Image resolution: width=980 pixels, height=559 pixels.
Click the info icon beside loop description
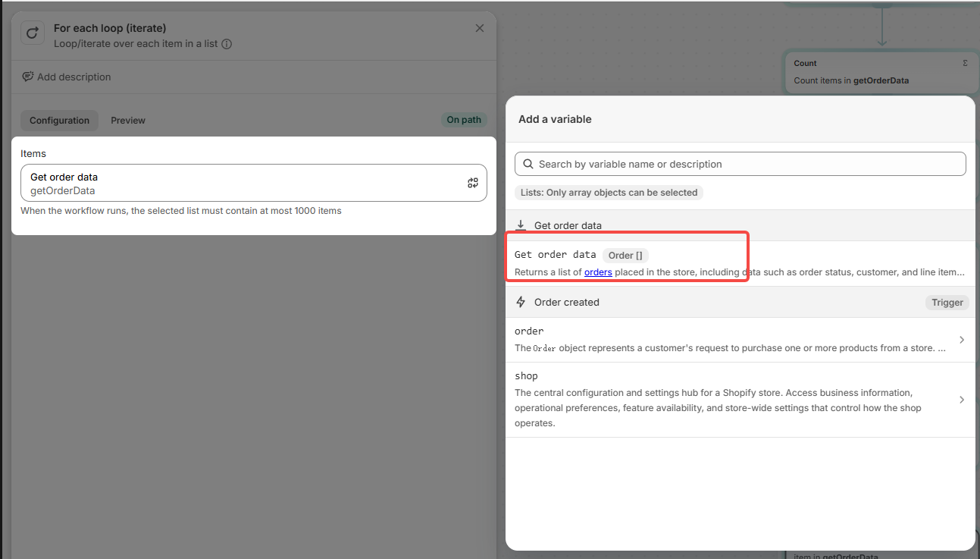point(227,44)
